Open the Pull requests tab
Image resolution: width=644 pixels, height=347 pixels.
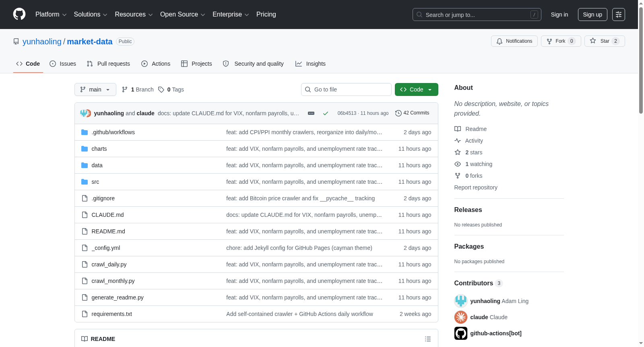pos(108,64)
